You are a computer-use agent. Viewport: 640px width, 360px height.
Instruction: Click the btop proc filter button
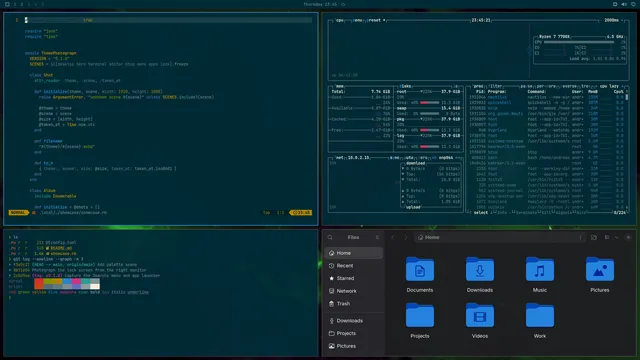[496, 86]
